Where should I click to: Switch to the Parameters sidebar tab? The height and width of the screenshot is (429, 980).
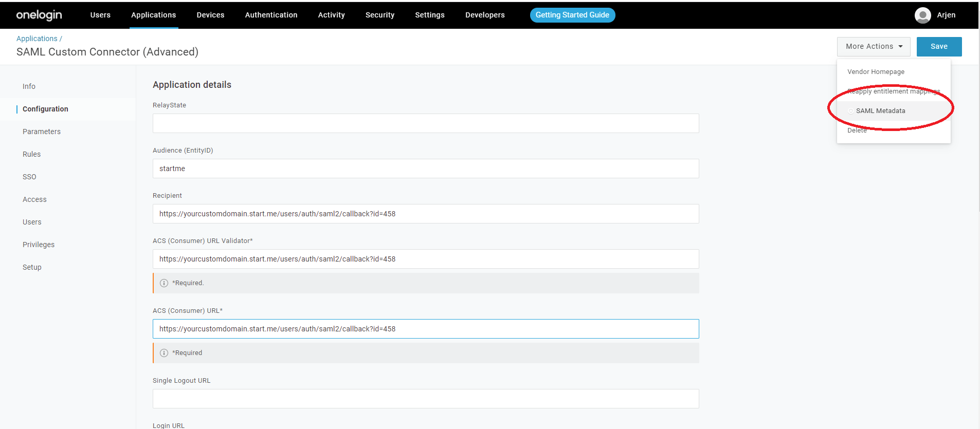pos(42,132)
